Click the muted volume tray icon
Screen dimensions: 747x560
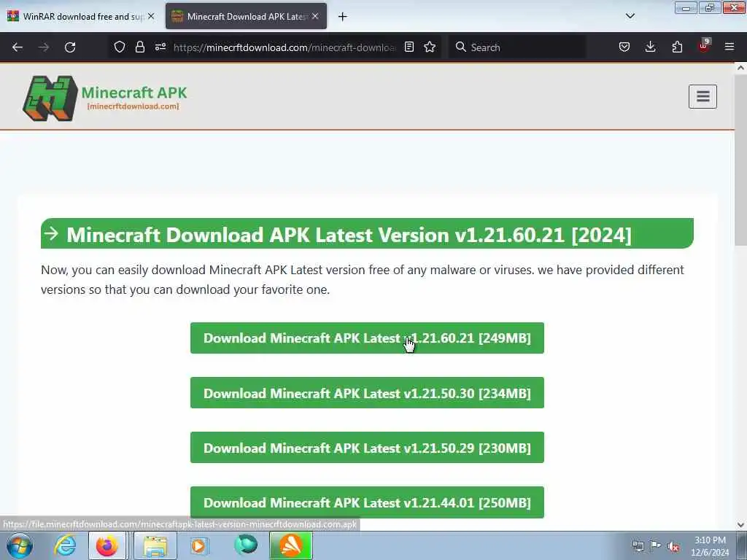click(x=673, y=547)
